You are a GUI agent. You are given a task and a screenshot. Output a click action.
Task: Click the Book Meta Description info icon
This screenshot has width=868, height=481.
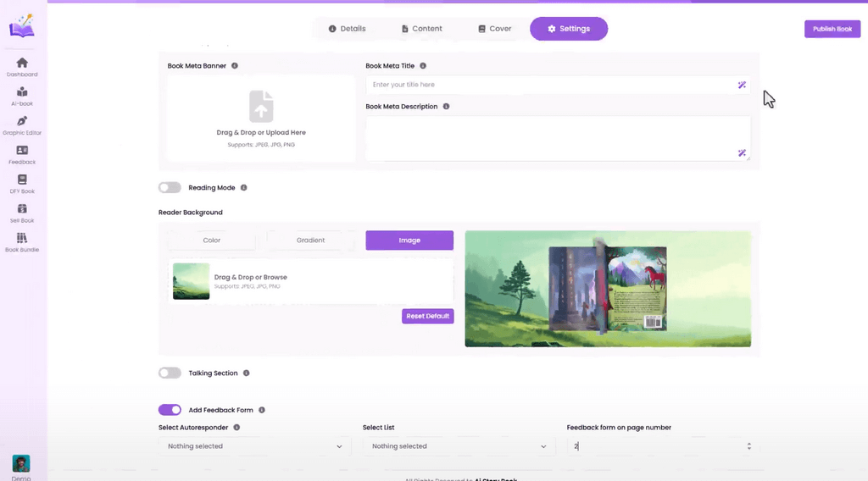click(446, 106)
